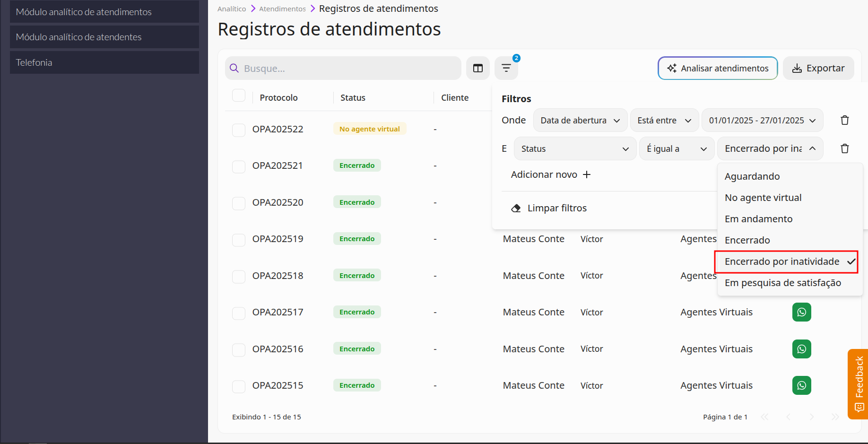The image size is (868, 444).
Task: Focus the Busque search field
Action: 343,69
